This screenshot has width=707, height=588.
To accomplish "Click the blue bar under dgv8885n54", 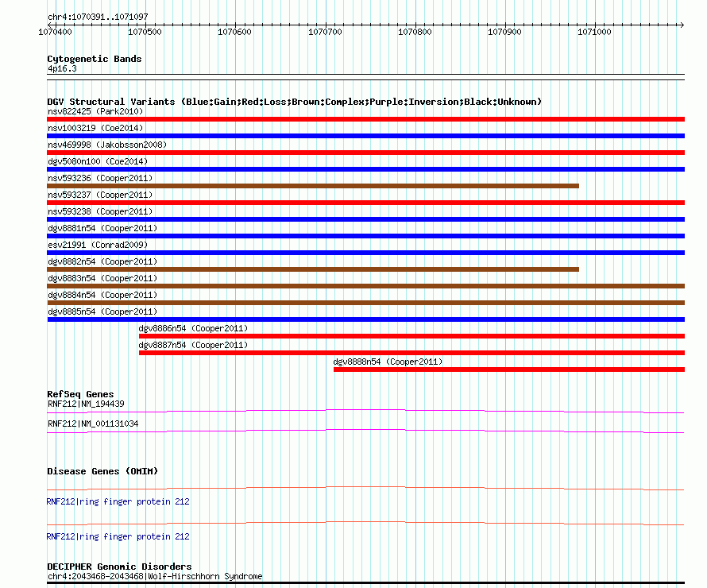I will [x=365, y=319].
